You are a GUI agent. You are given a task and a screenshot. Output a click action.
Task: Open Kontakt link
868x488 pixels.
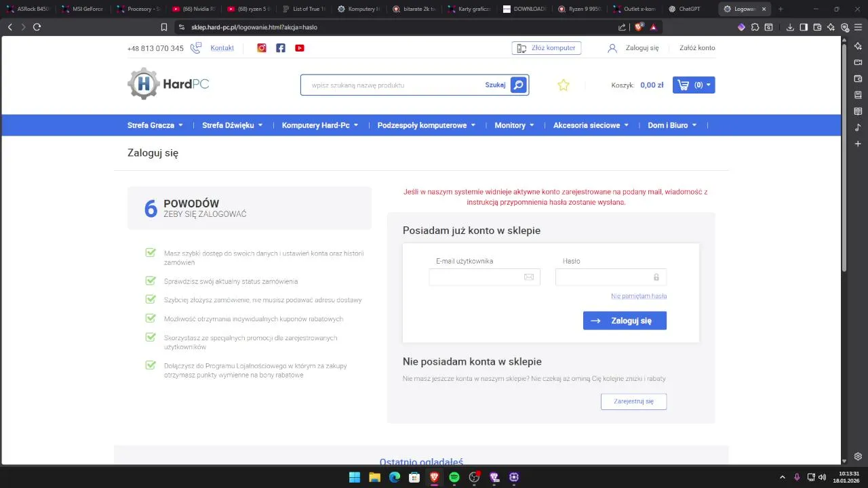point(222,48)
